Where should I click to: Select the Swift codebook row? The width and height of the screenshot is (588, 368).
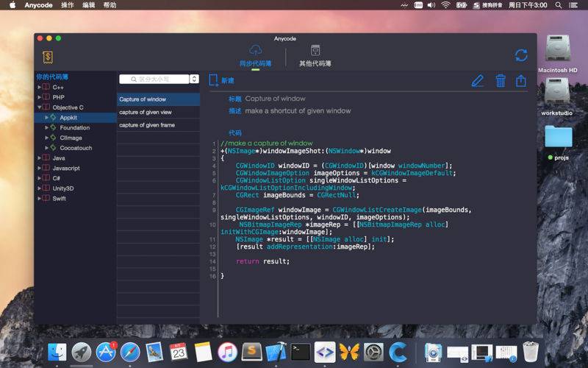(75, 199)
